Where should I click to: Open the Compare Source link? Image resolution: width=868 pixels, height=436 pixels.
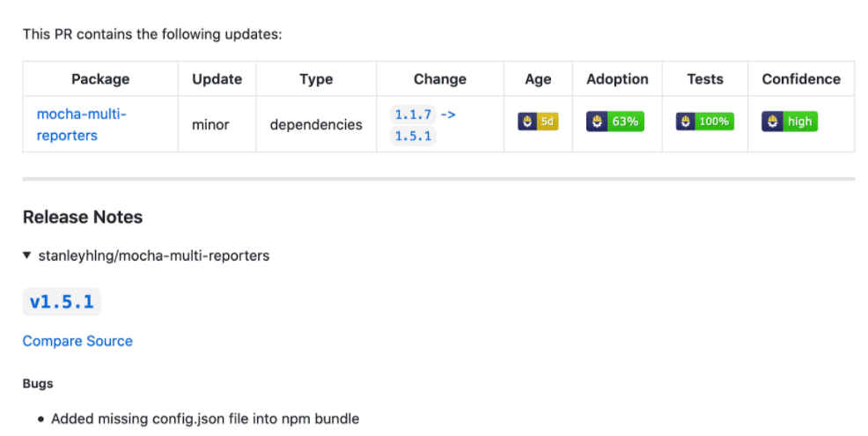77,341
